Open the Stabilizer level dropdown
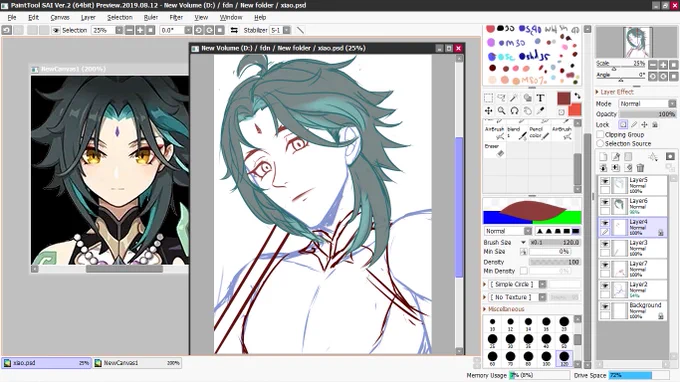The width and height of the screenshot is (680, 382). (x=287, y=30)
